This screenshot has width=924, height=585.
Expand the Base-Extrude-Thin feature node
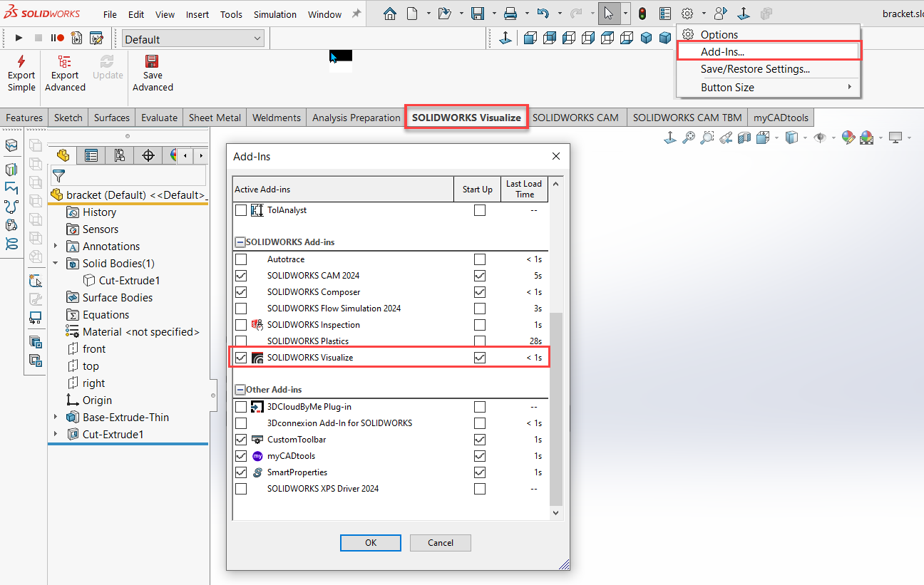[x=56, y=418]
